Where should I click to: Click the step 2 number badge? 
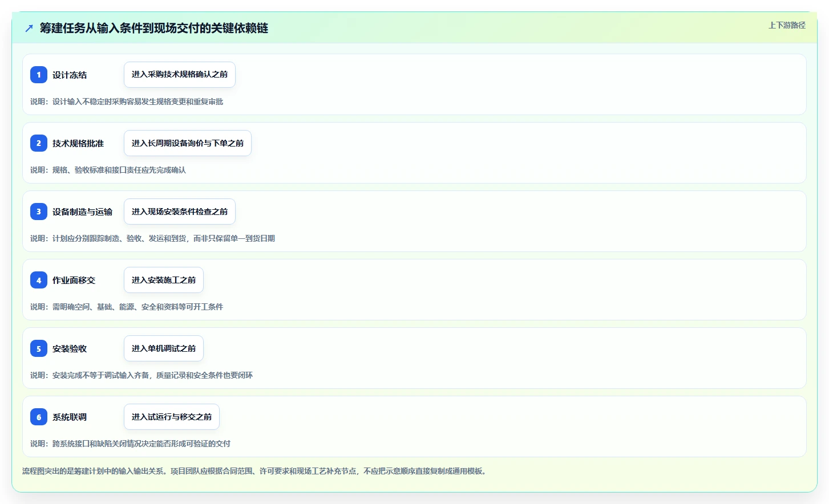tap(39, 143)
